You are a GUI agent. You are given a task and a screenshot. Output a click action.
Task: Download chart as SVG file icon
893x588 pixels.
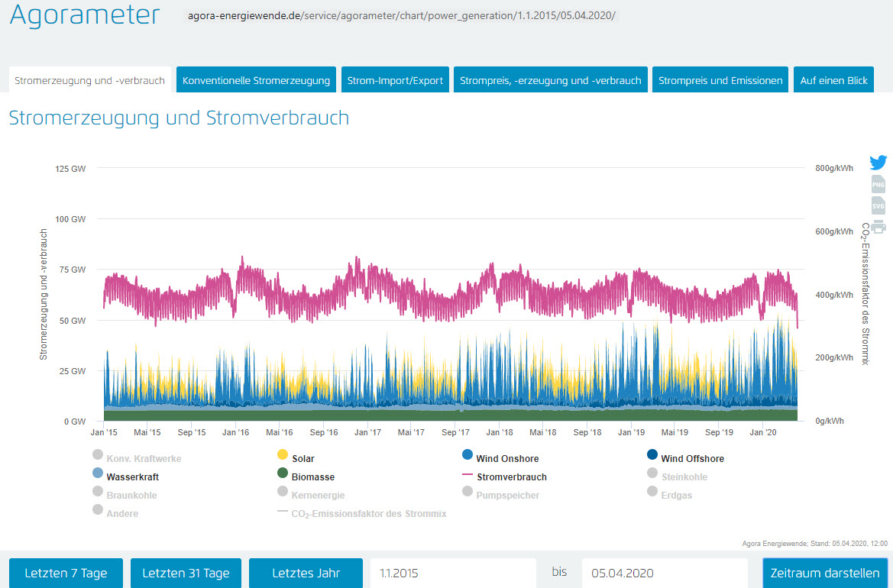pyautogui.click(x=878, y=205)
